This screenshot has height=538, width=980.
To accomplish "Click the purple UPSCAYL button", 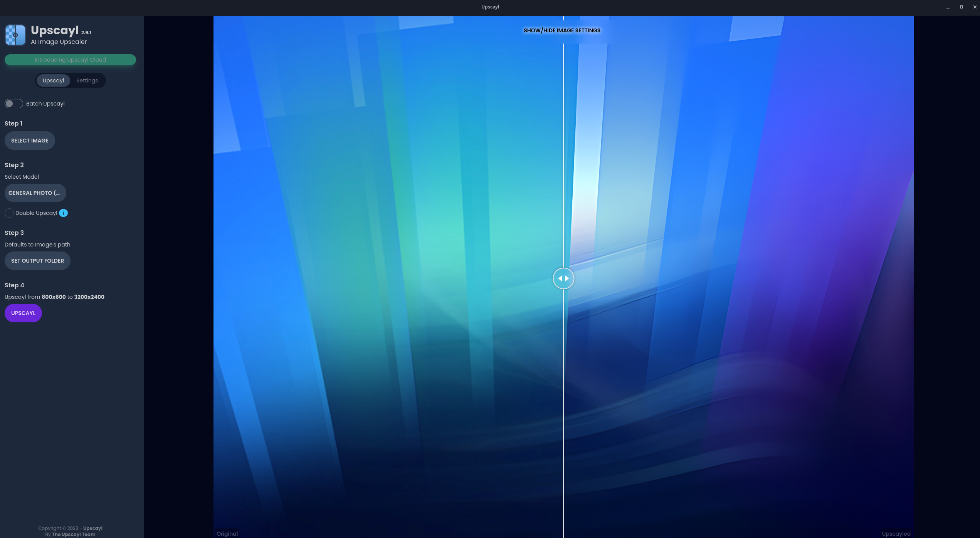I will [x=23, y=313].
